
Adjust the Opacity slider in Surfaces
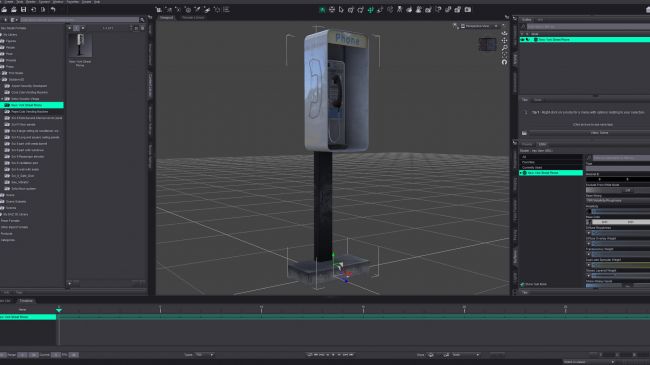coord(619,211)
